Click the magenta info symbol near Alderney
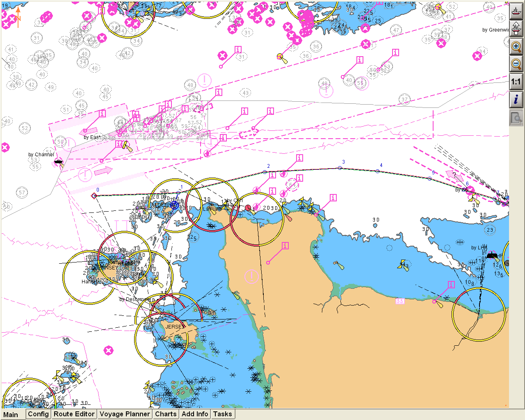Screen dimensions: 525x420 point(272,191)
